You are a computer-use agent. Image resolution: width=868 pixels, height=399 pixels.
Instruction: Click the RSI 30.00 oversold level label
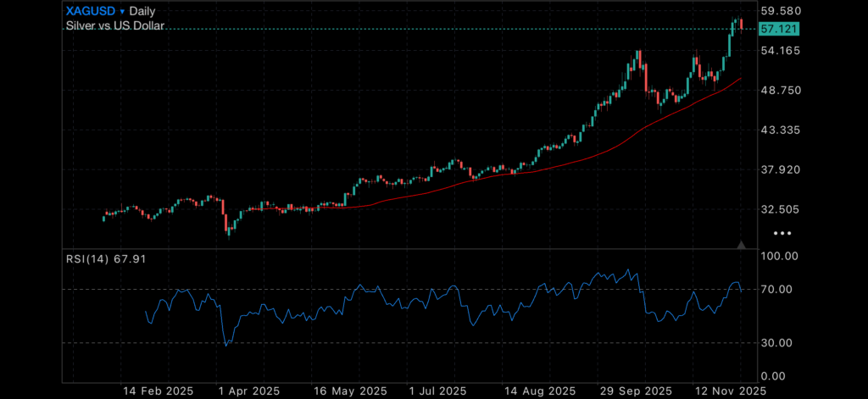(x=779, y=343)
